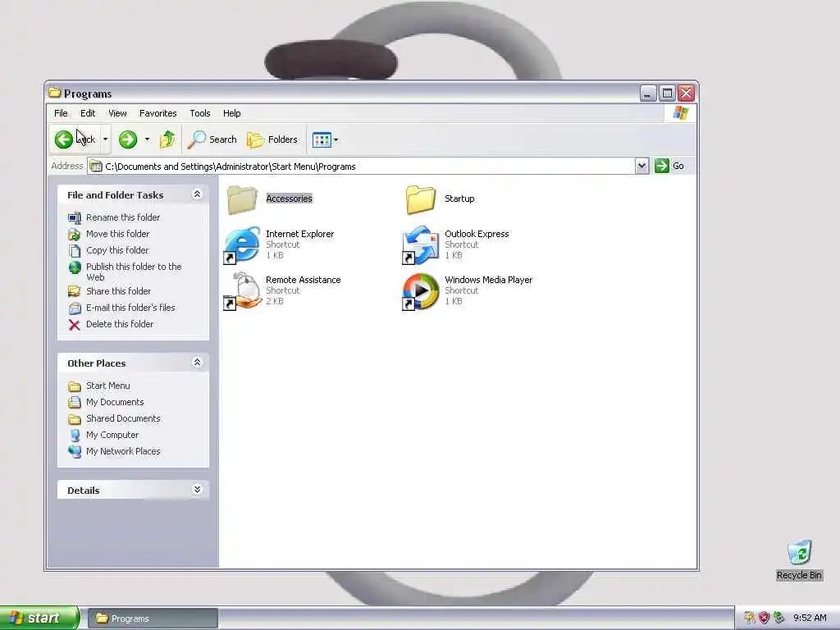Select the Remote Assistance shortcut icon
Image resolution: width=840 pixels, height=630 pixels.
[x=242, y=291]
